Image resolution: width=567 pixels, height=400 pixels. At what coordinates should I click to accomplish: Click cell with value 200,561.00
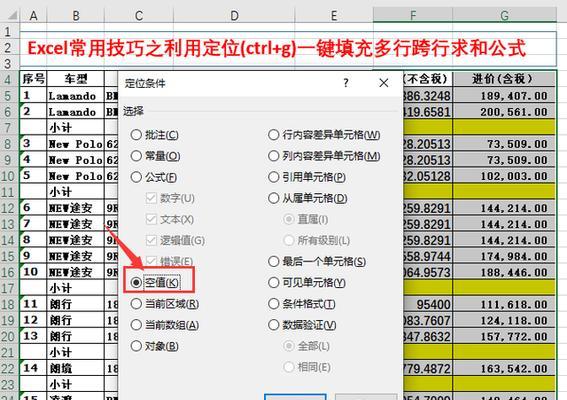point(504,112)
